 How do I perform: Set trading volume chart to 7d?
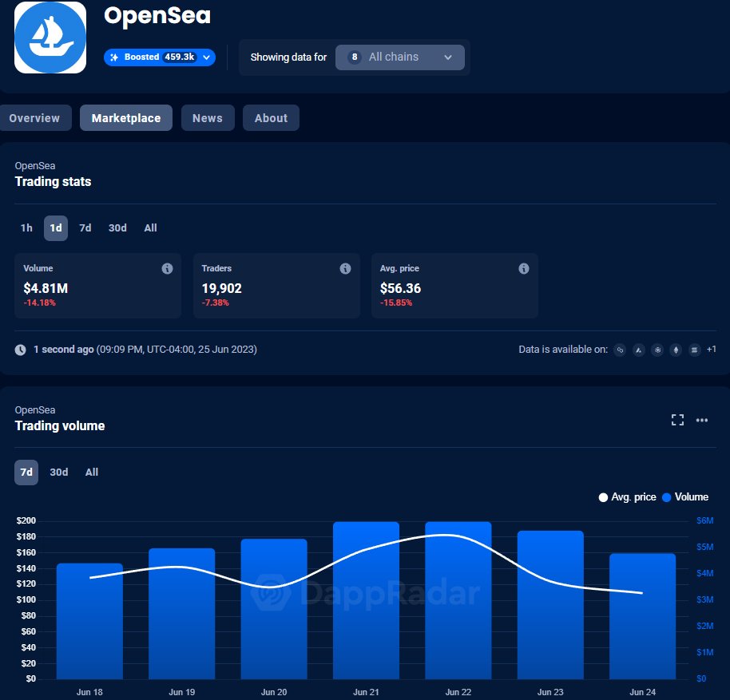pos(26,472)
